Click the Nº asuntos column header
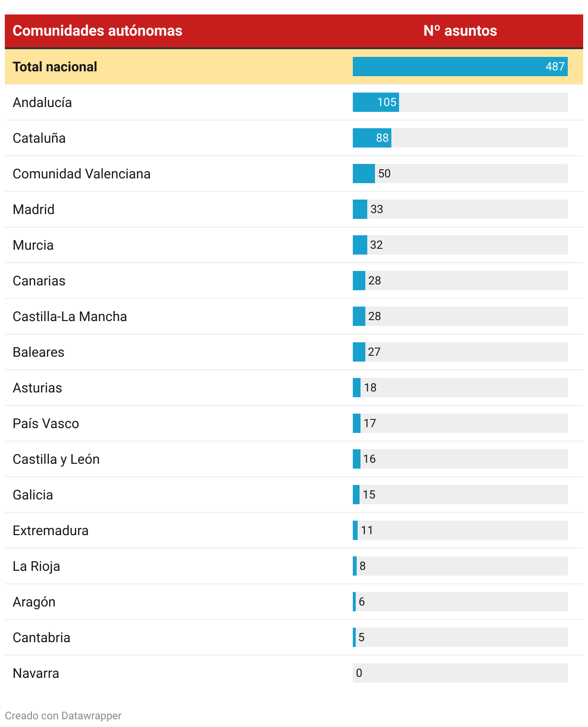The height and width of the screenshot is (727, 588). (460, 31)
